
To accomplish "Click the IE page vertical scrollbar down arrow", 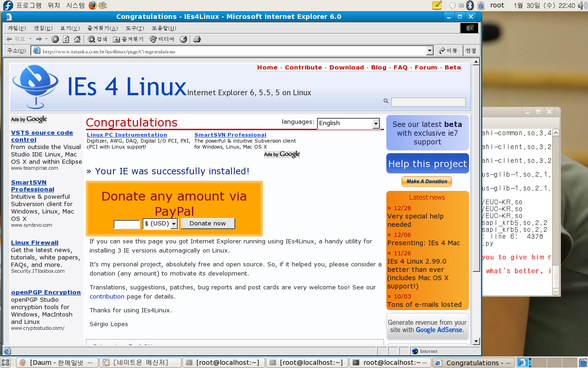I will [x=476, y=341].
